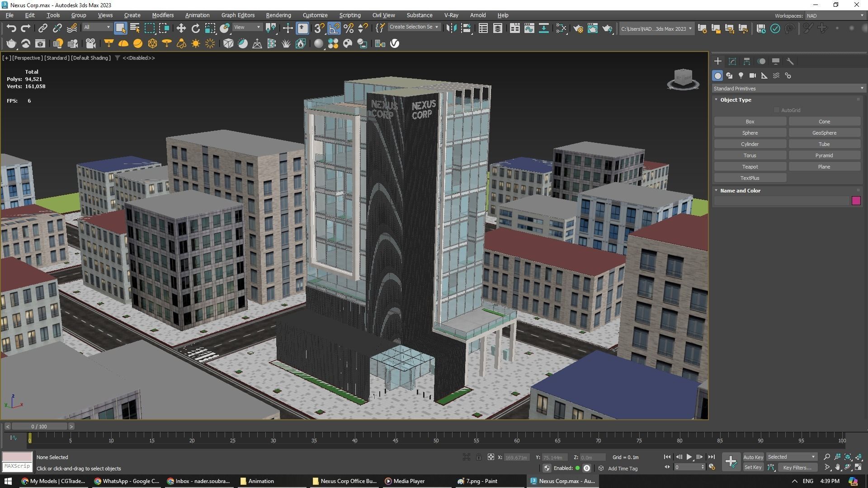Image resolution: width=868 pixels, height=488 pixels.
Task: Open the Standard Primitives category dropdown
Action: (788, 89)
